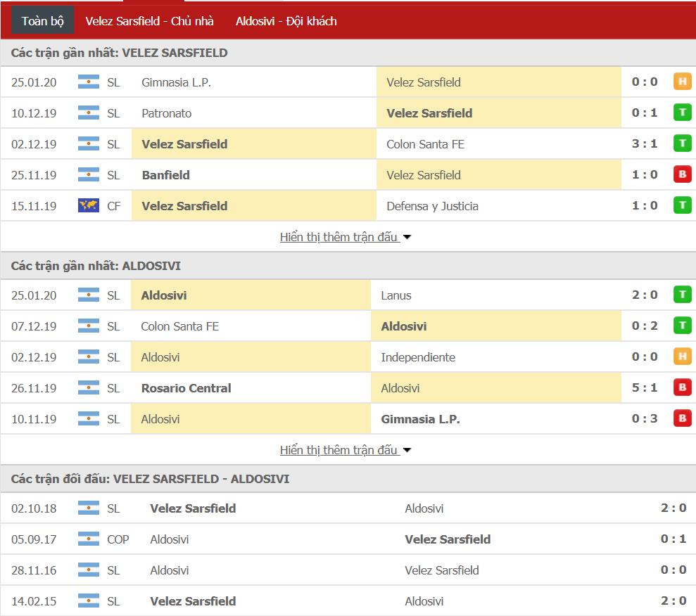
Task: Click green T badge for Velez 3:1 Colon match
Action: click(x=682, y=143)
